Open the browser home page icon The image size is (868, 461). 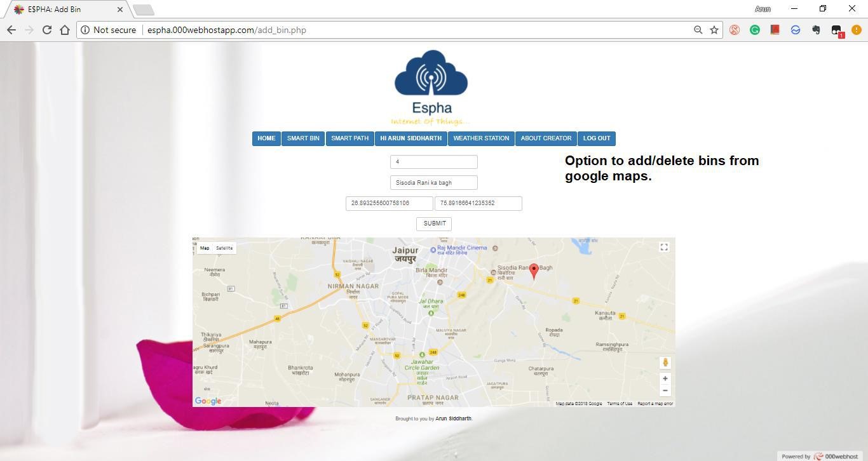tap(65, 30)
